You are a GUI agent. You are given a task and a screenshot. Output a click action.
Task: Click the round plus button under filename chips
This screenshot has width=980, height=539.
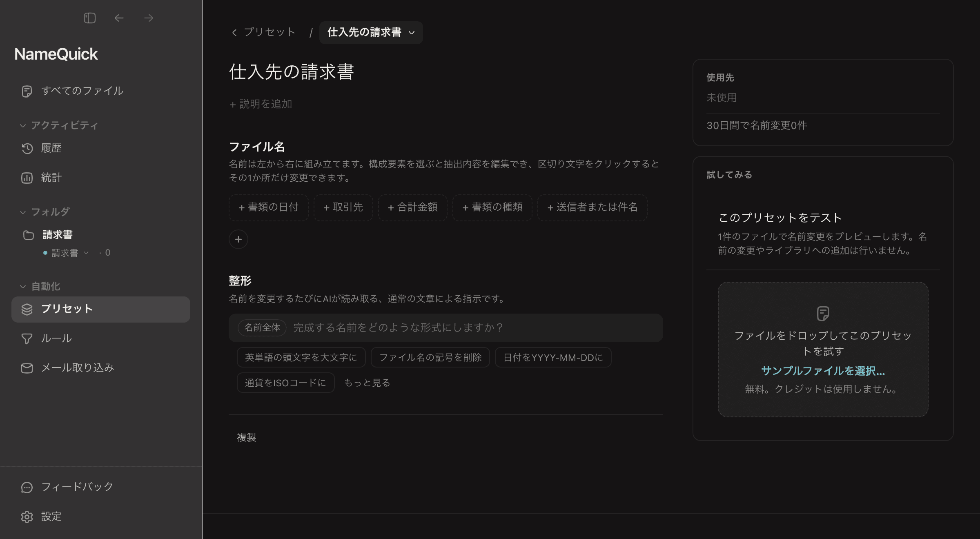click(238, 239)
